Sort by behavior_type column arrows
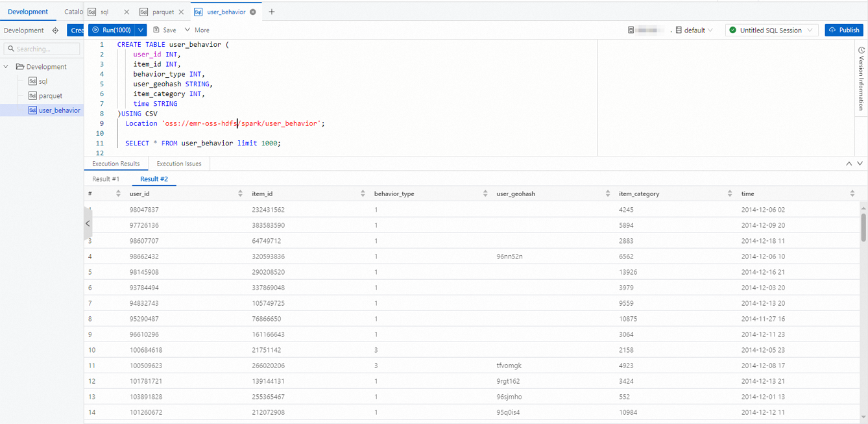Image resolution: width=868 pixels, height=424 pixels. pos(485,193)
